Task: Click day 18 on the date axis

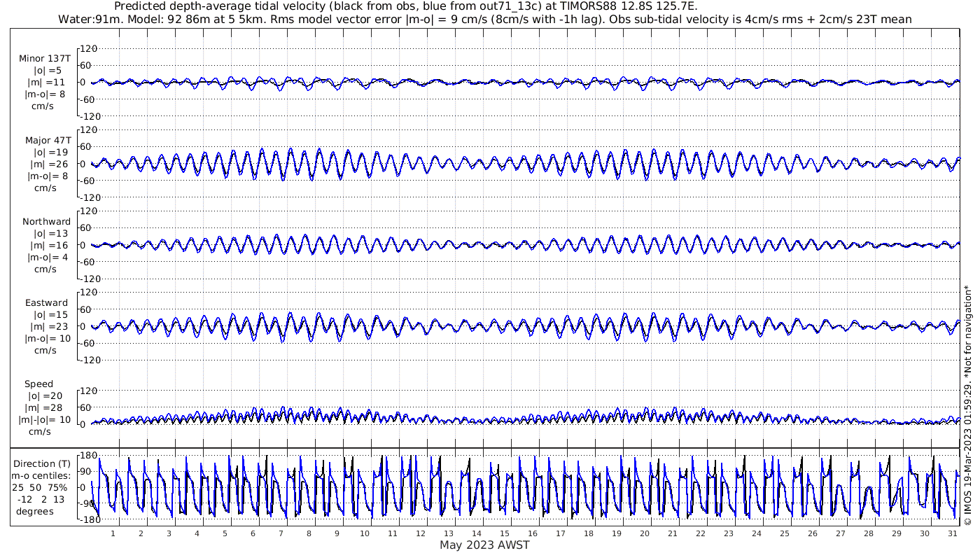Action: pyautogui.click(x=589, y=533)
